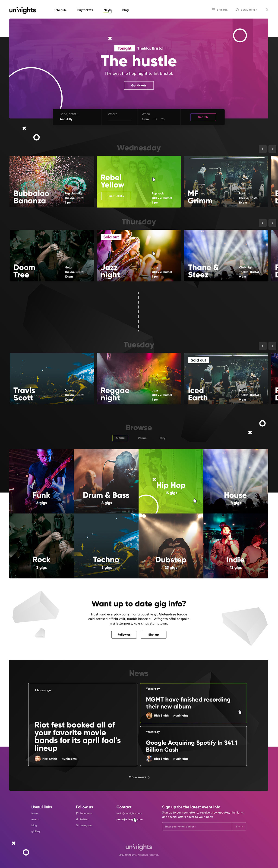This screenshot has width=278, height=868.
Task: Expand More news link with chevron
Action: point(139,777)
